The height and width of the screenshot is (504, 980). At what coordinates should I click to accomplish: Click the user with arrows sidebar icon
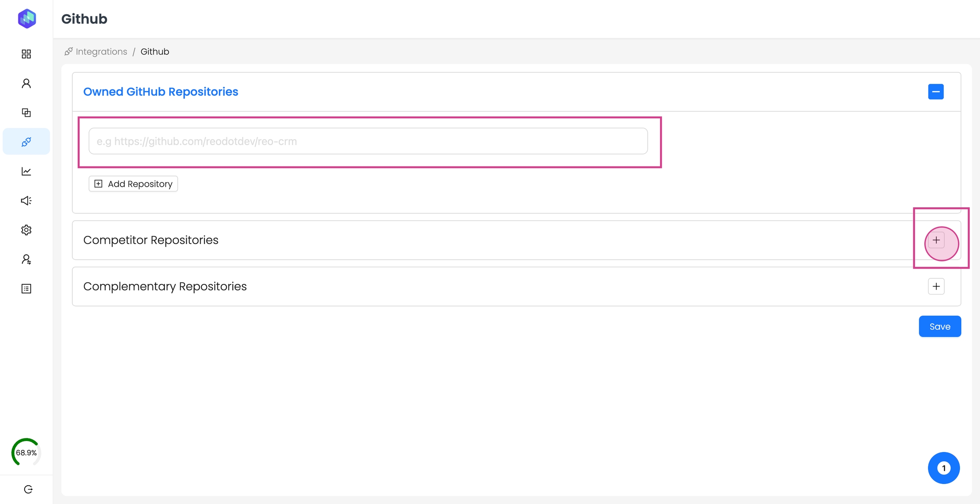[26, 259]
